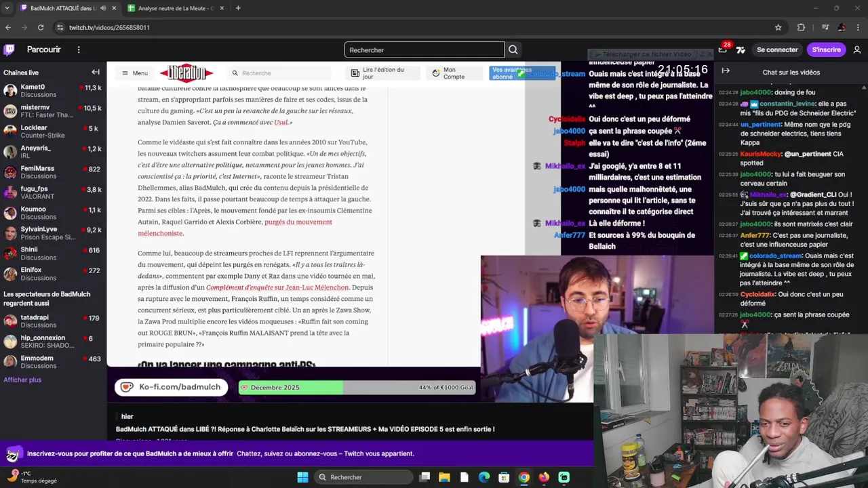Click the Décembre 2025 goal progress bar

357,388
